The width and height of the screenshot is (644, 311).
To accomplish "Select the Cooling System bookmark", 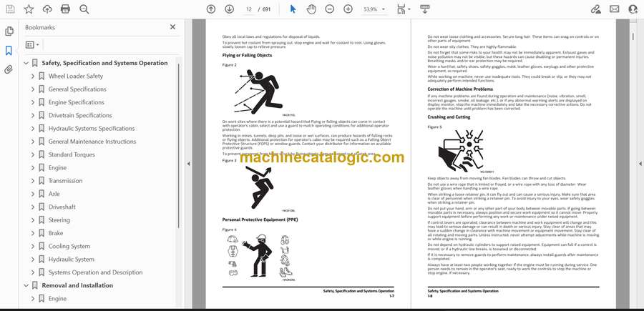I will click(x=69, y=247).
